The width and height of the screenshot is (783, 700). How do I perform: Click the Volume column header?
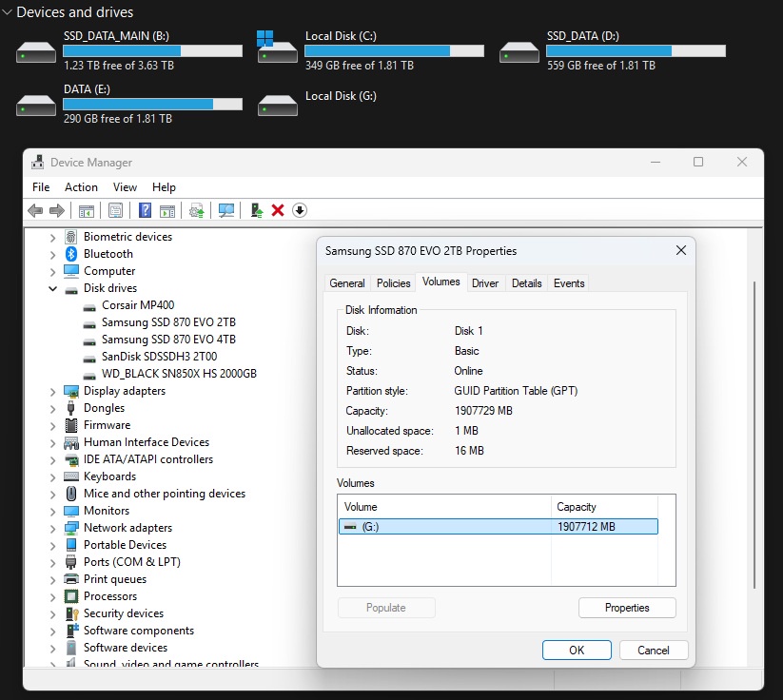tap(444, 507)
